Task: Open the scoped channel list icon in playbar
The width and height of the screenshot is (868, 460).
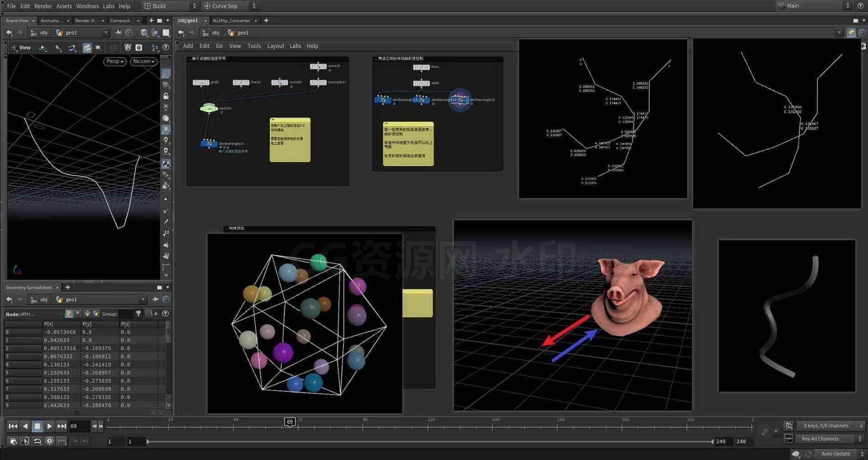Action: [x=789, y=426]
